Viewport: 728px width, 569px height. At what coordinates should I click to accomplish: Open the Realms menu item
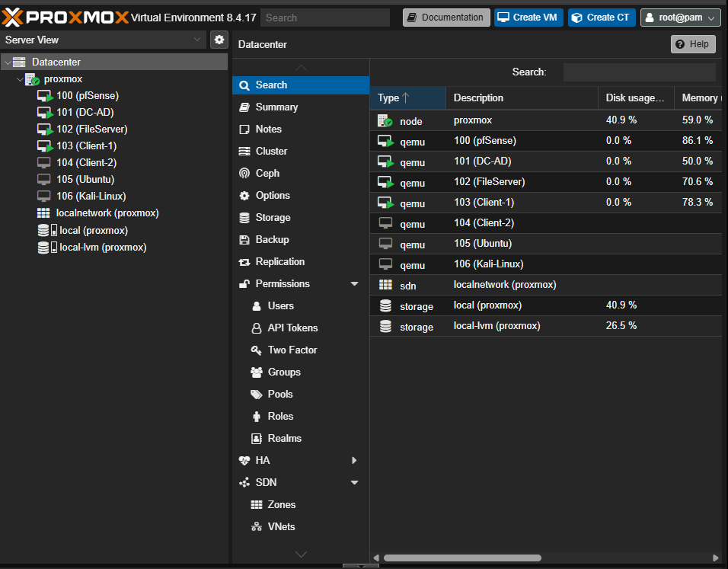pos(301,439)
